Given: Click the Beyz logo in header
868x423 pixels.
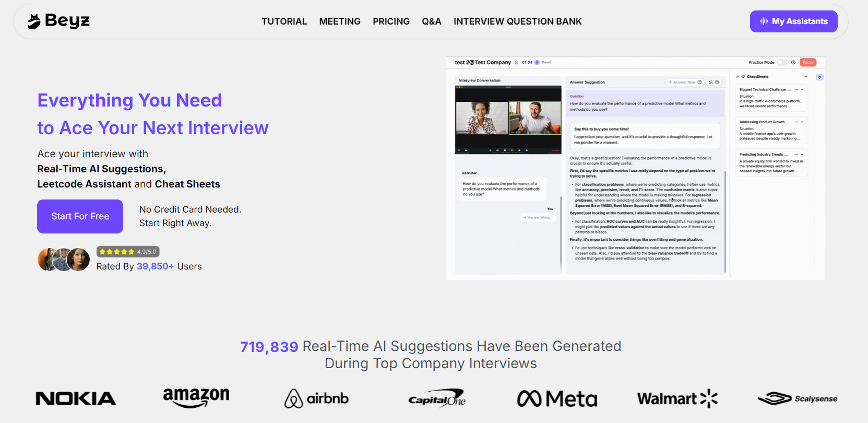Looking at the screenshot, I should pyautogui.click(x=58, y=21).
